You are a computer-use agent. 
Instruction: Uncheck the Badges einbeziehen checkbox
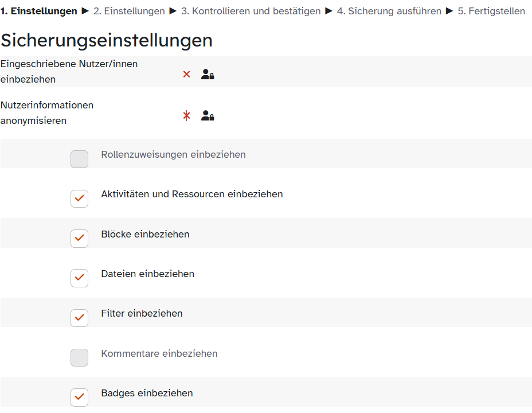(x=79, y=397)
